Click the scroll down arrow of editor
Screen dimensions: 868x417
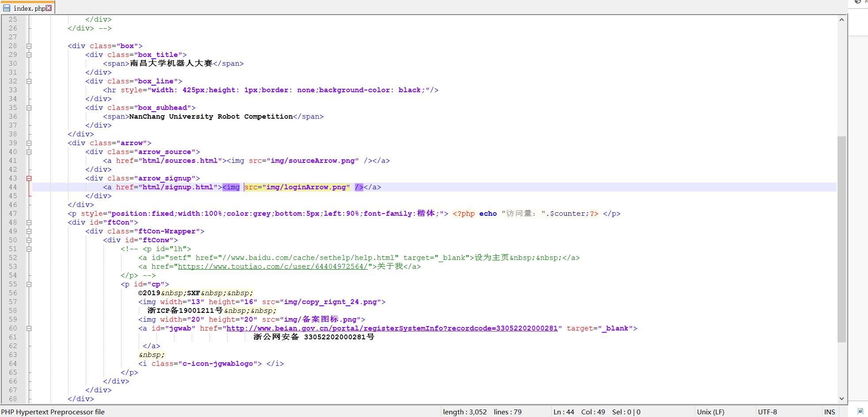coord(841,398)
